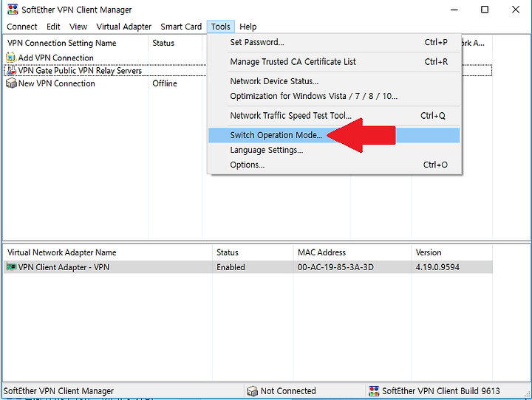Click the Status column header in connection list
The height and width of the screenshot is (400, 532).
(x=175, y=43)
